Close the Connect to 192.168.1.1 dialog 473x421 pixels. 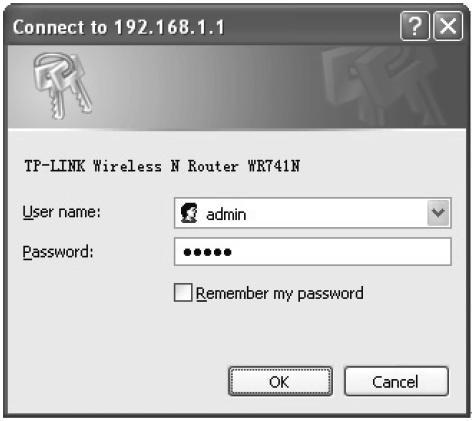pyautogui.click(x=448, y=26)
